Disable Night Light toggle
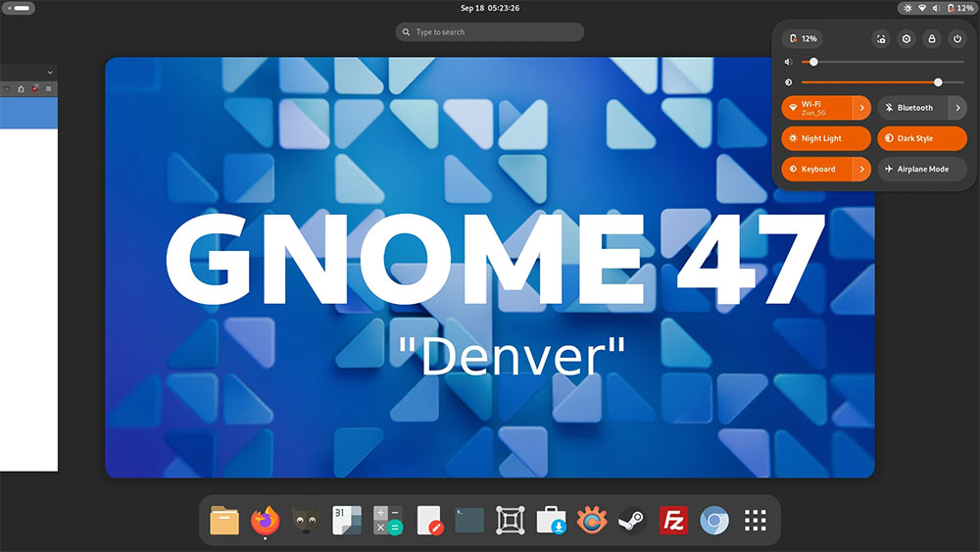The height and width of the screenshot is (552, 980). click(x=825, y=138)
